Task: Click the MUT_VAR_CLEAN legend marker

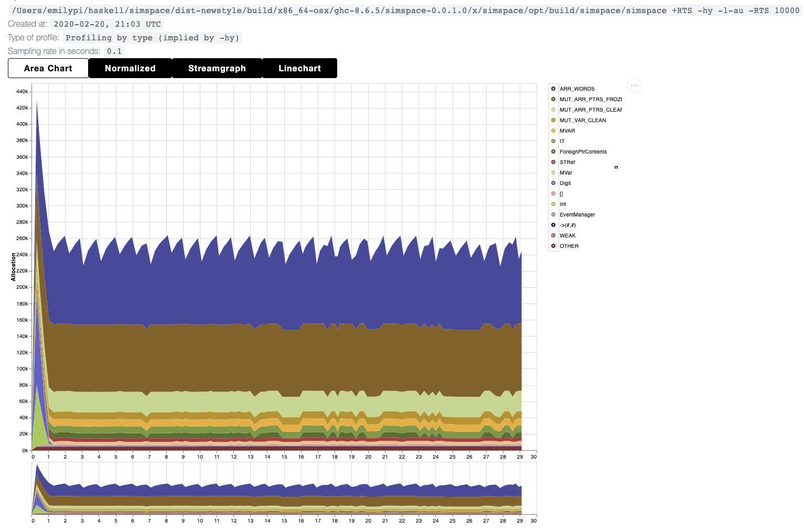Action: coord(553,120)
